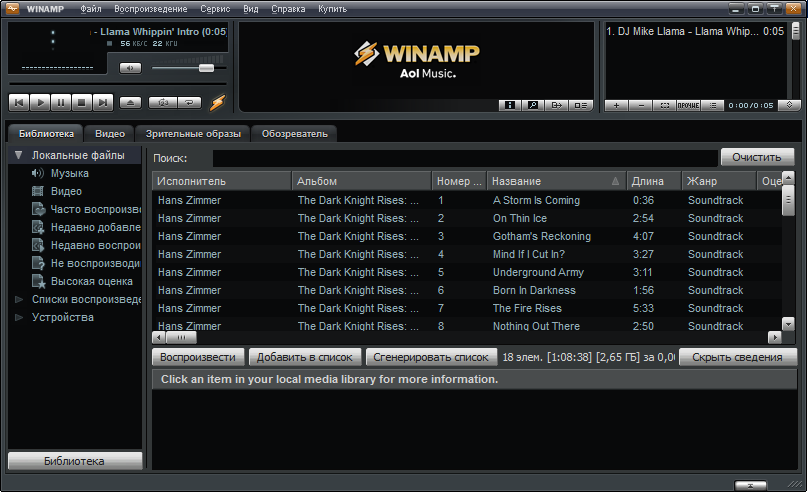Click the Скрыть сведения button
808x492 pixels.
737,357
